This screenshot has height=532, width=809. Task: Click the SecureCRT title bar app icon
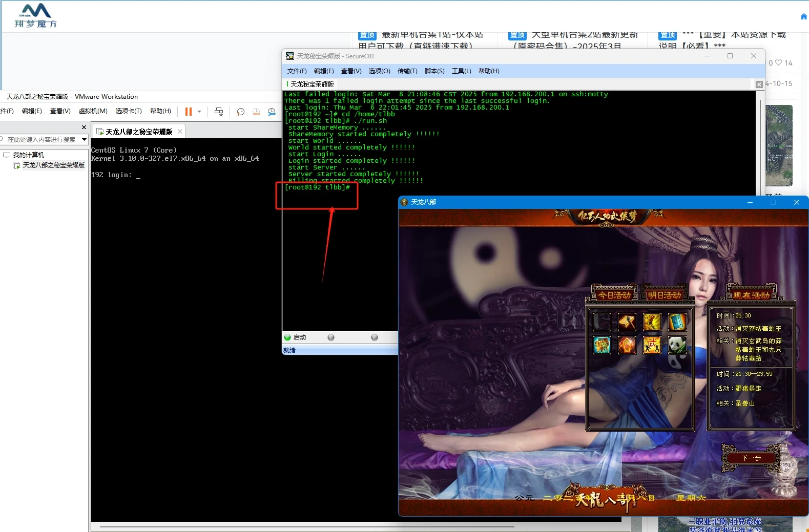290,56
